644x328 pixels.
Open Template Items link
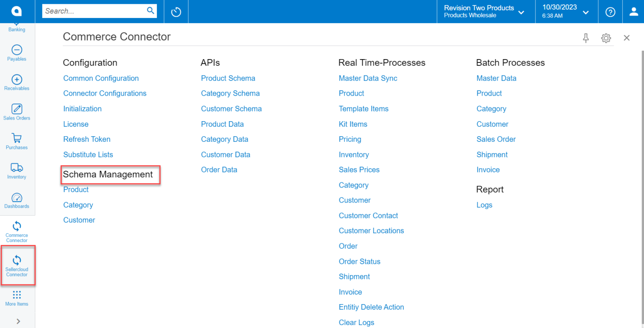coord(364,109)
